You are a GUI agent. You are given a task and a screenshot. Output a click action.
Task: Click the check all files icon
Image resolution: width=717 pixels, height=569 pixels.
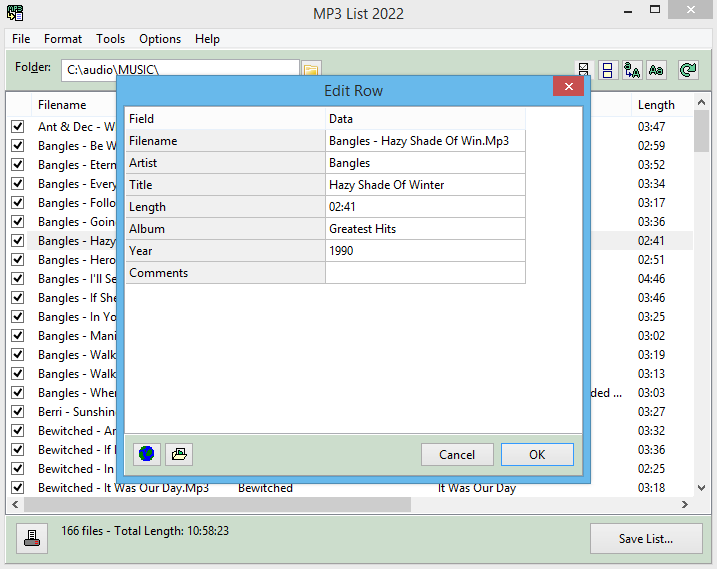point(583,70)
